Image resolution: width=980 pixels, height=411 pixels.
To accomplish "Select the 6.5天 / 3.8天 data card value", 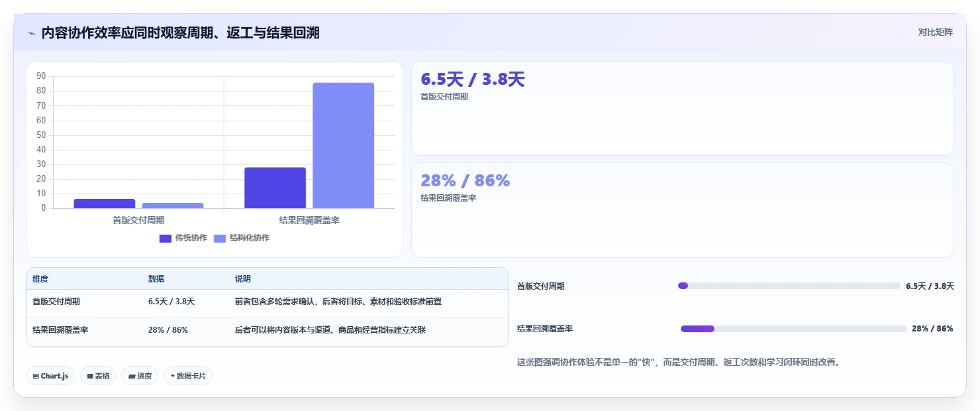I will coord(473,80).
